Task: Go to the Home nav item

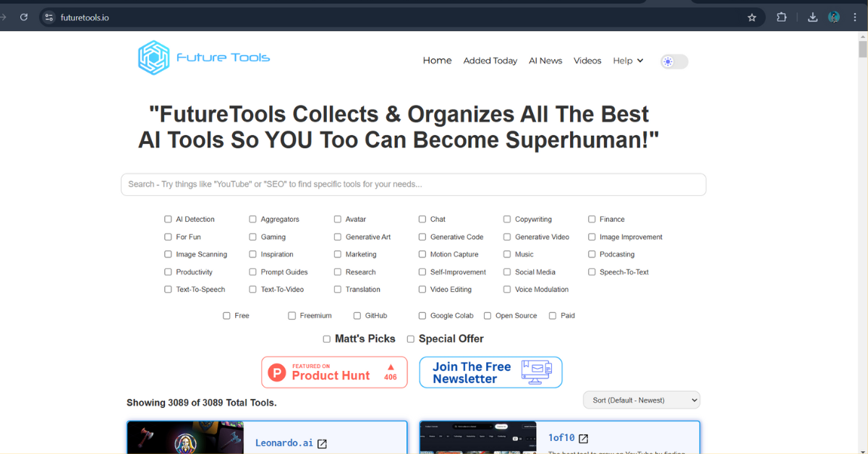Action: tap(437, 61)
